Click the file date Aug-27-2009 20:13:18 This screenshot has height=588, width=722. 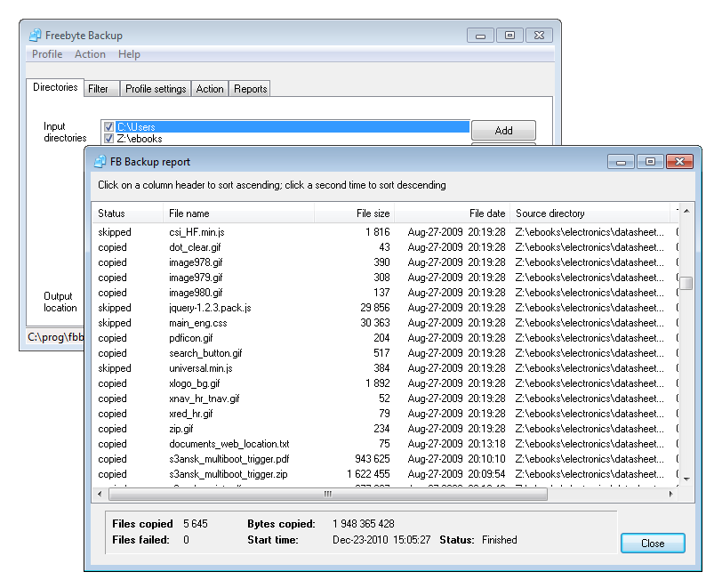click(456, 444)
